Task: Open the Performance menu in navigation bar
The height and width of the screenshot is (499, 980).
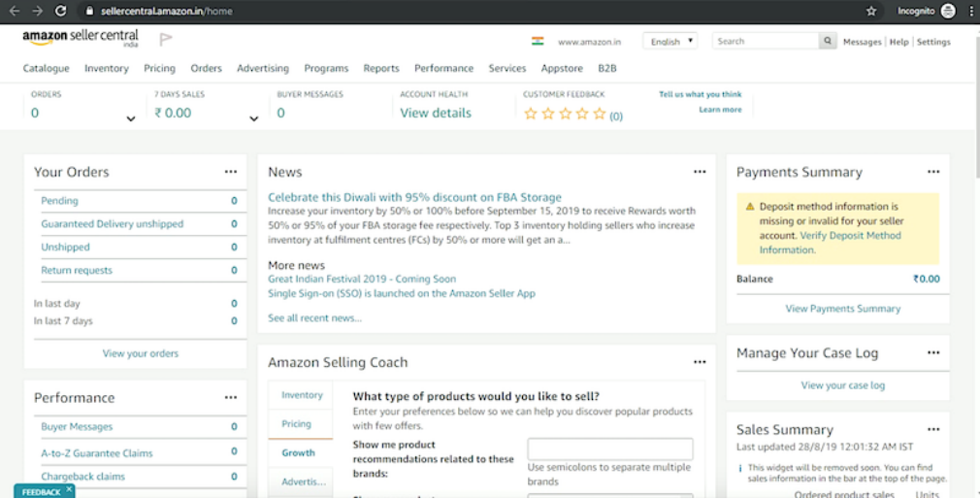Action: point(443,68)
